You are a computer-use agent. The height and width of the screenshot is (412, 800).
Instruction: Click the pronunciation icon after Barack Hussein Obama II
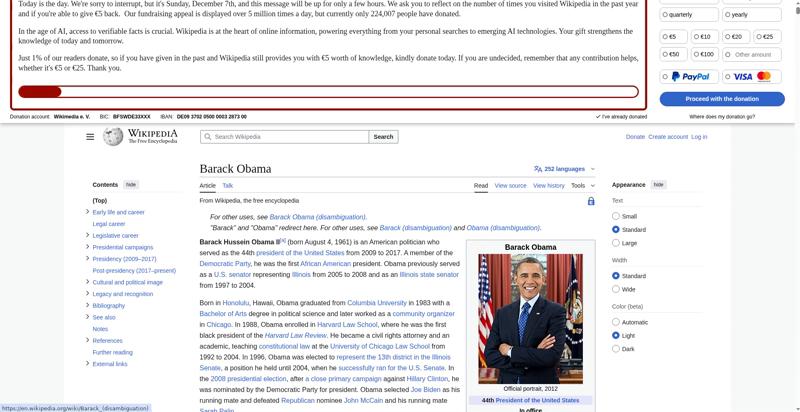tap(276, 242)
